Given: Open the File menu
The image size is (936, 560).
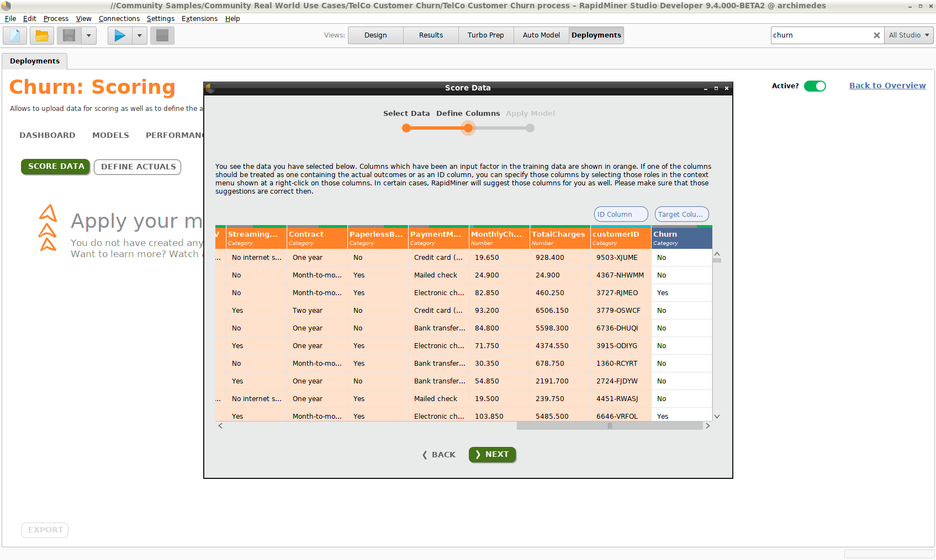Looking at the screenshot, I should point(10,19).
